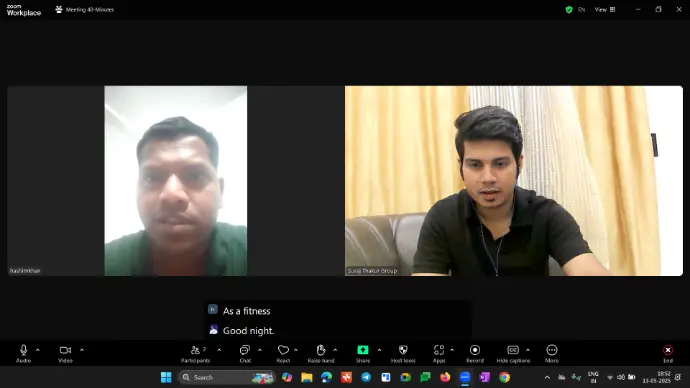Open the Chat panel
The image size is (690, 388).
click(x=245, y=353)
